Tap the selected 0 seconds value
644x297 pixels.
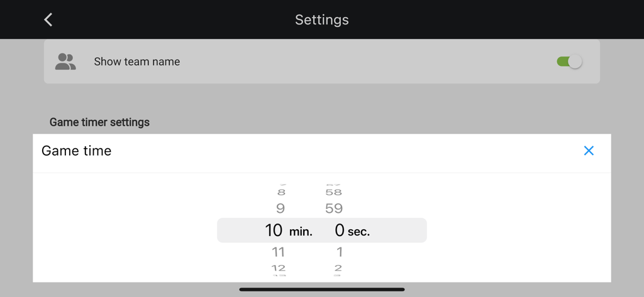(340, 230)
